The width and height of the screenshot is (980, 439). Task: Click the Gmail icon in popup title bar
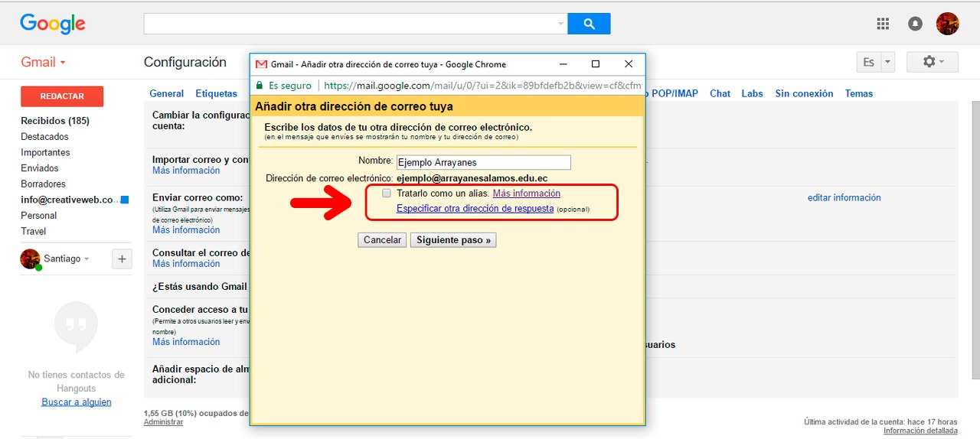pyautogui.click(x=261, y=64)
